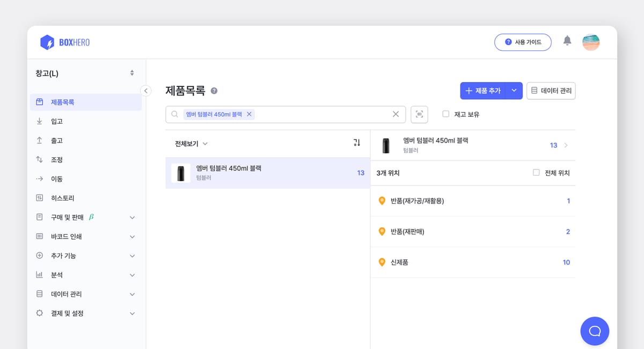Open the 제품 추가 dropdown arrow
The width and height of the screenshot is (644, 349).
514,91
